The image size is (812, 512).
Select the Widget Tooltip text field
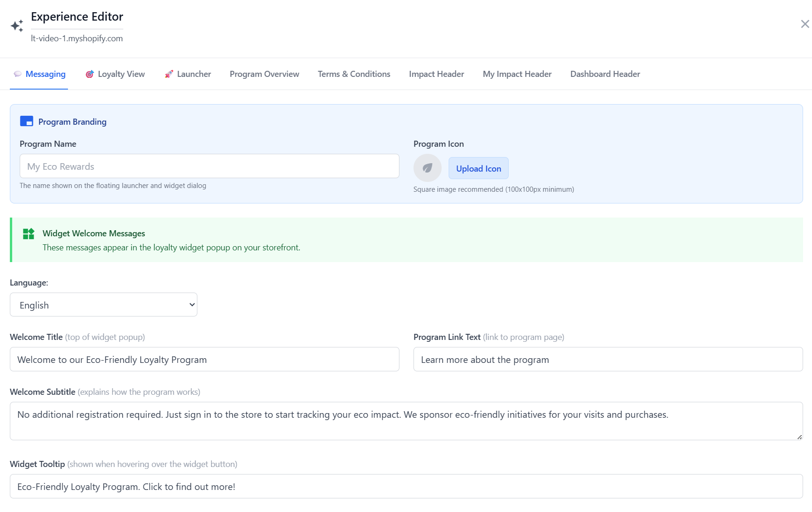[406, 486]
